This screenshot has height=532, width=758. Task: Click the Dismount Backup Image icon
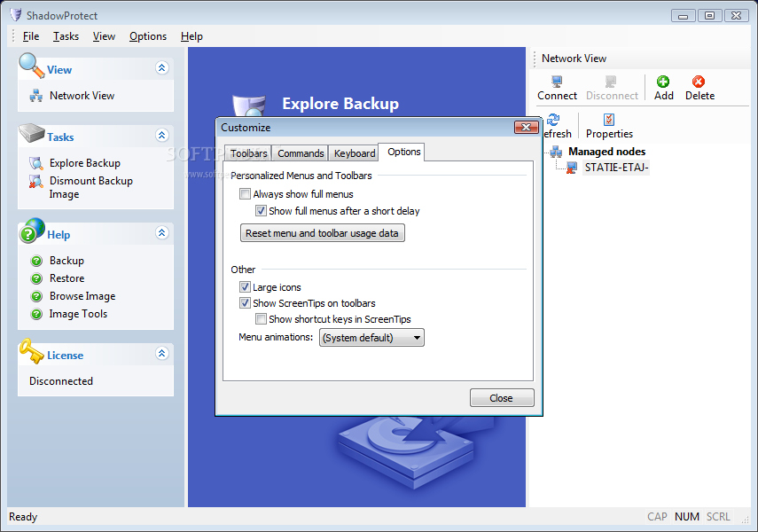(36, 182)
